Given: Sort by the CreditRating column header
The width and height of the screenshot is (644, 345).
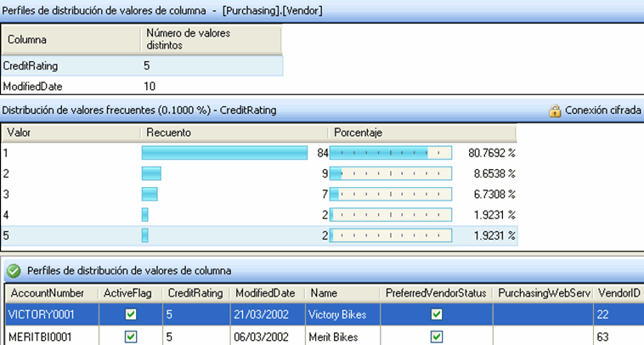Looking at the screenshot, I should (196, 293).
